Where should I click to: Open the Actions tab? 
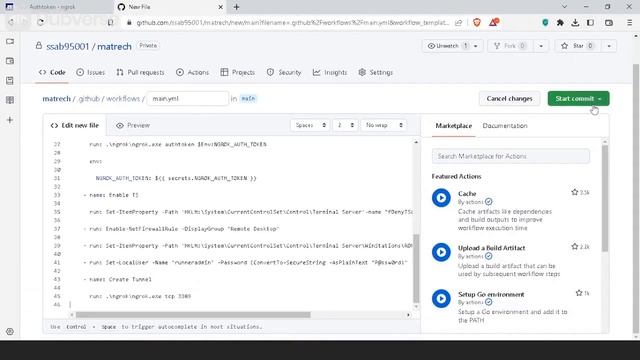192,72
